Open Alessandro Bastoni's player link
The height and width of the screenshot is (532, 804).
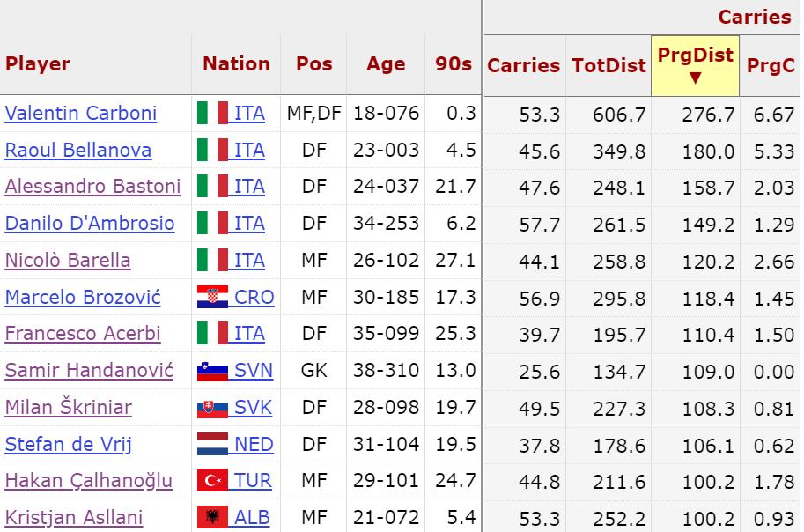[x=92, y=187]
